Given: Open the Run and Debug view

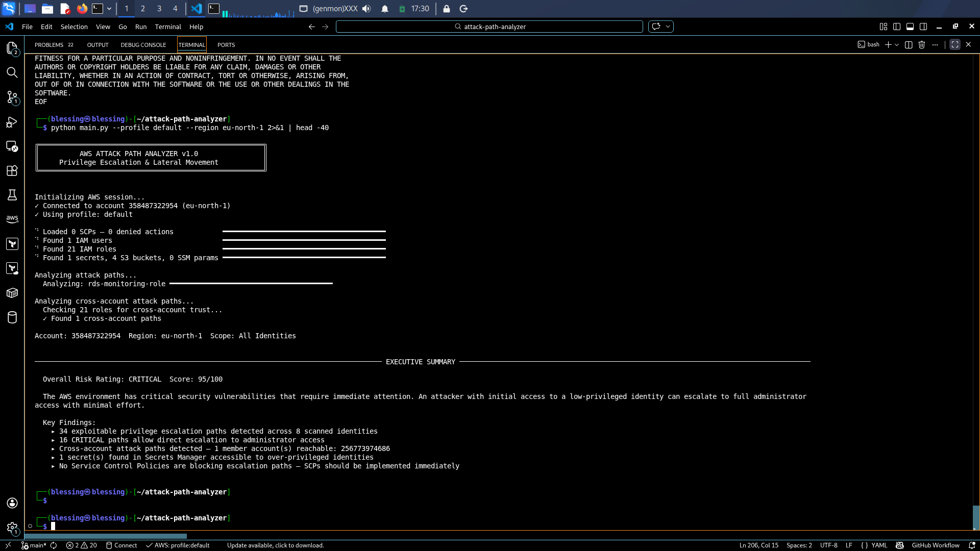Looking at the screenshot, I should (x=12, y=122).
